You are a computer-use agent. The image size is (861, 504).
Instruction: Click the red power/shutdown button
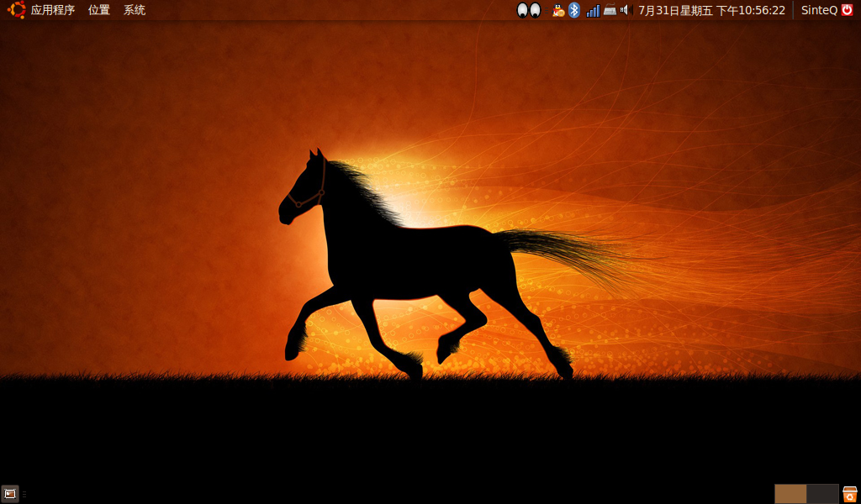848,10
